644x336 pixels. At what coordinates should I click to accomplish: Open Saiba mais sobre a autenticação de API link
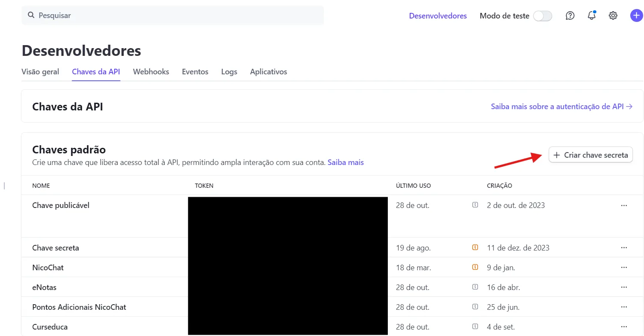click(562, 107)
